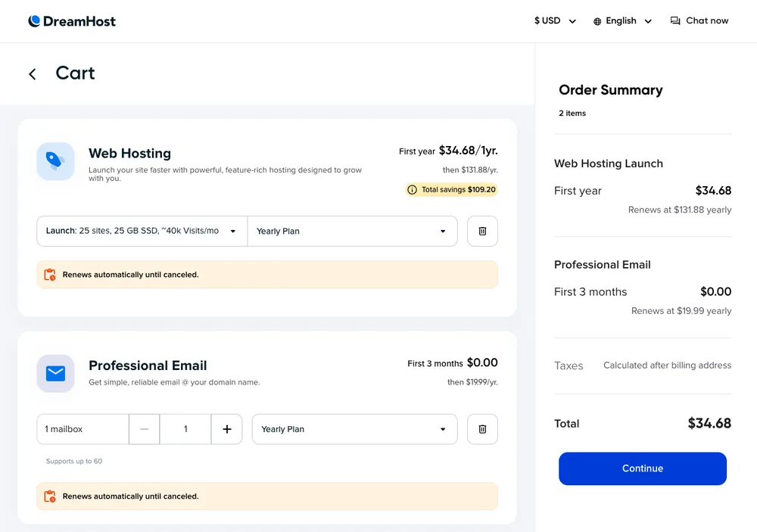This screenshot has height=532, width=757.
Task: Decrease mailbox quantity with minus button
Action: [144, 429]
